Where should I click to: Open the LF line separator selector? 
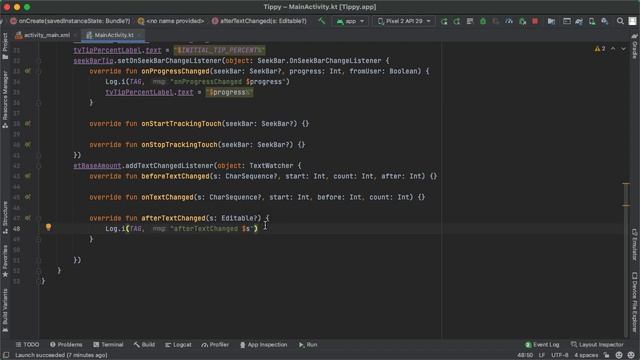point(542,355)
